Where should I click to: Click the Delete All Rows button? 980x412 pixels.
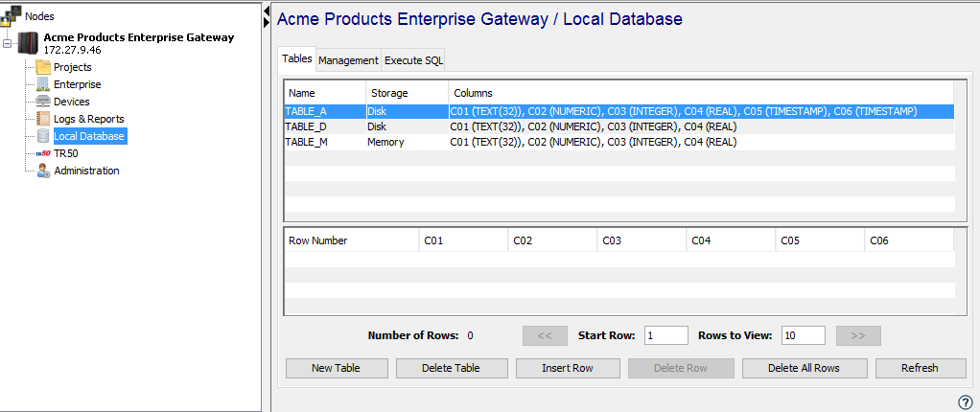(804, 368)
